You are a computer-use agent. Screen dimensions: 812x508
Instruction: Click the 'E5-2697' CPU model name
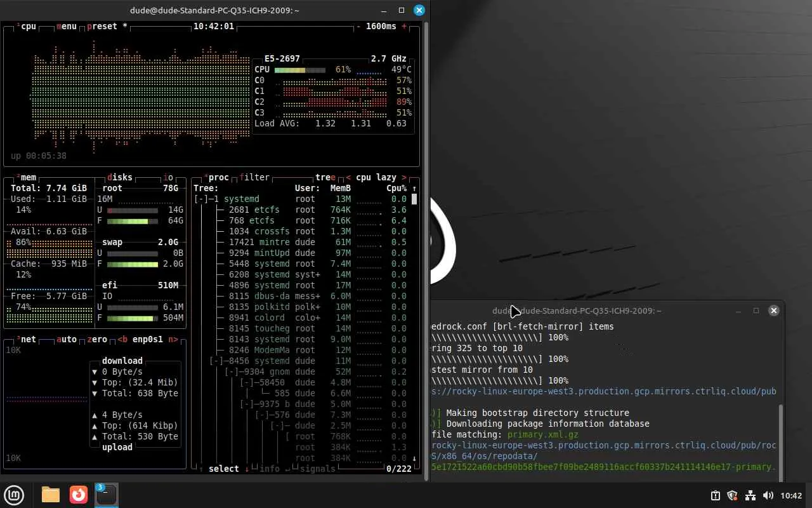282,58
